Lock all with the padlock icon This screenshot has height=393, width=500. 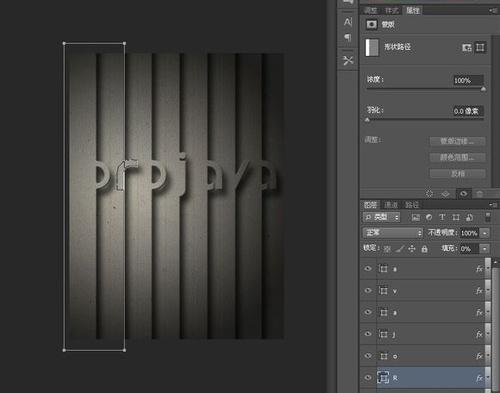click(424, 249)
